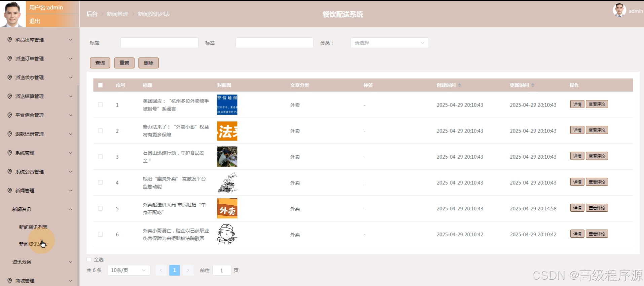Click the 后台 breadcrumb link
The height and width of the screenshot is (286, 644).
[92, 14]
